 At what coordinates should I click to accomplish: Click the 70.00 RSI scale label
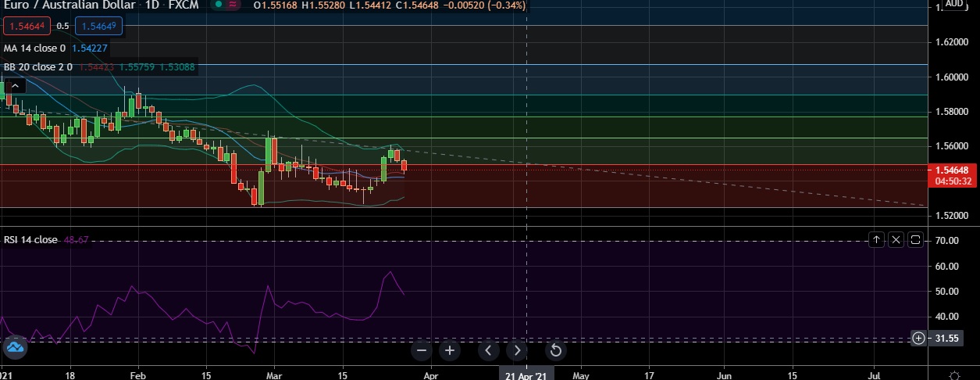tap(946, 240)
